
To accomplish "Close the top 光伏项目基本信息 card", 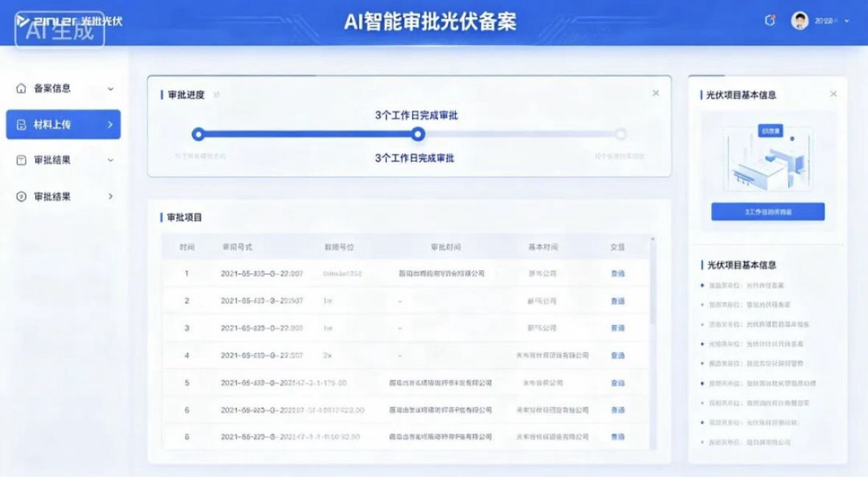I will click(833, 94).
